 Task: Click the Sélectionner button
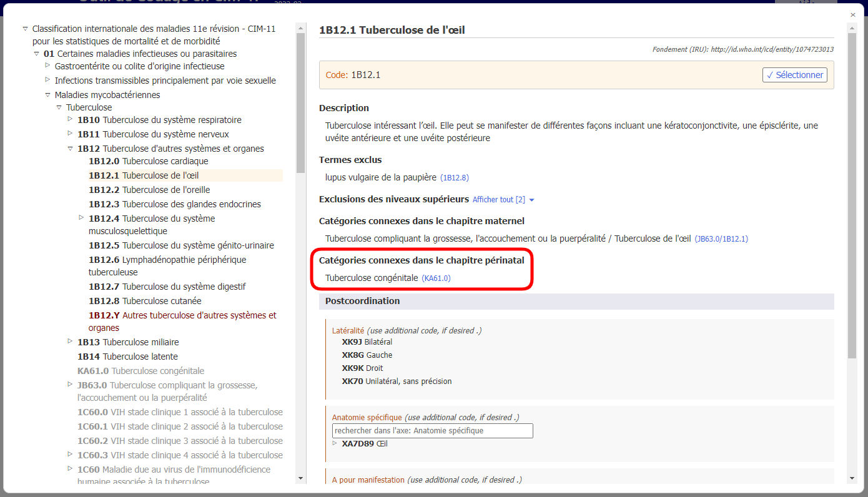coord(795,75)
